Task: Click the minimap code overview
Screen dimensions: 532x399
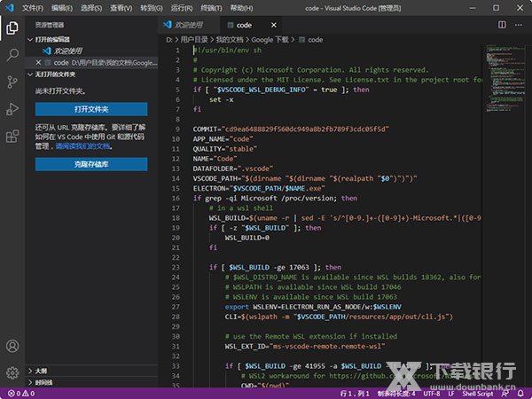Action: click(505, 78)
